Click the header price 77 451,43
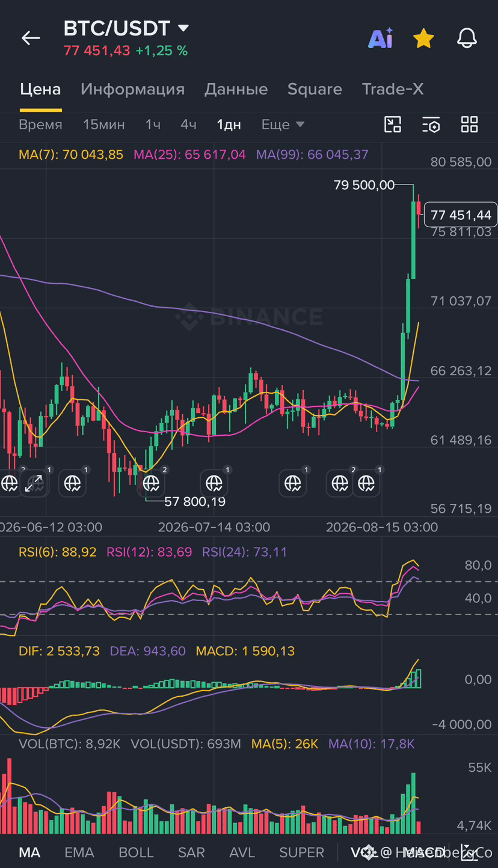This screenshot has height=868, width=498. pos(97,51)
